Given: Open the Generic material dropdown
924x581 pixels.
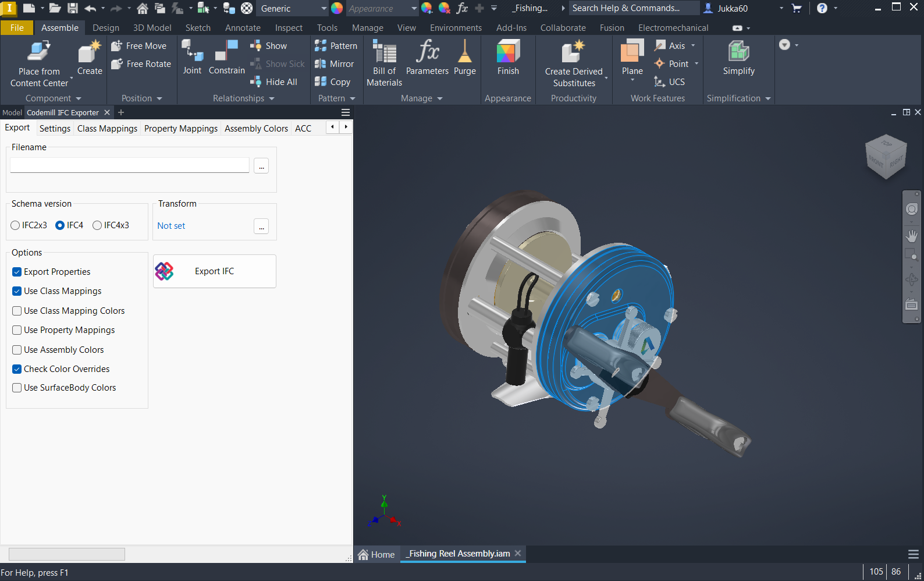Looking at the screenshot, I should click(x=324, y=9).
